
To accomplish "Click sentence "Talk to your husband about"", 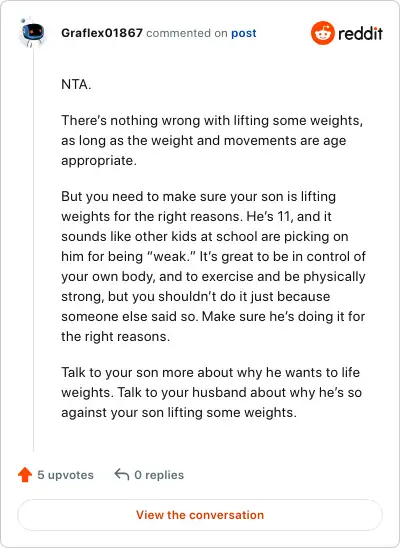I will pyautogui.click(x=211, y=402).
